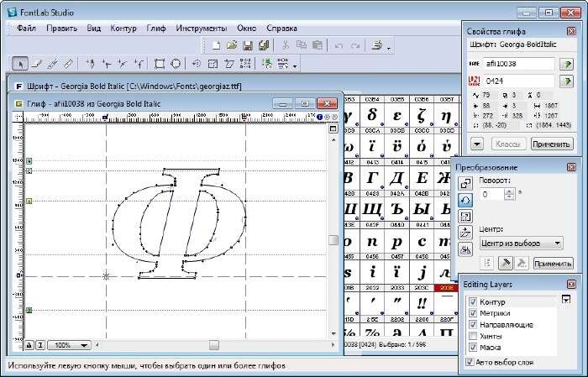The height and width of the screenshot is (377, 588).
Task: Select the Pen drawing tool
Action: pos(90,64)
